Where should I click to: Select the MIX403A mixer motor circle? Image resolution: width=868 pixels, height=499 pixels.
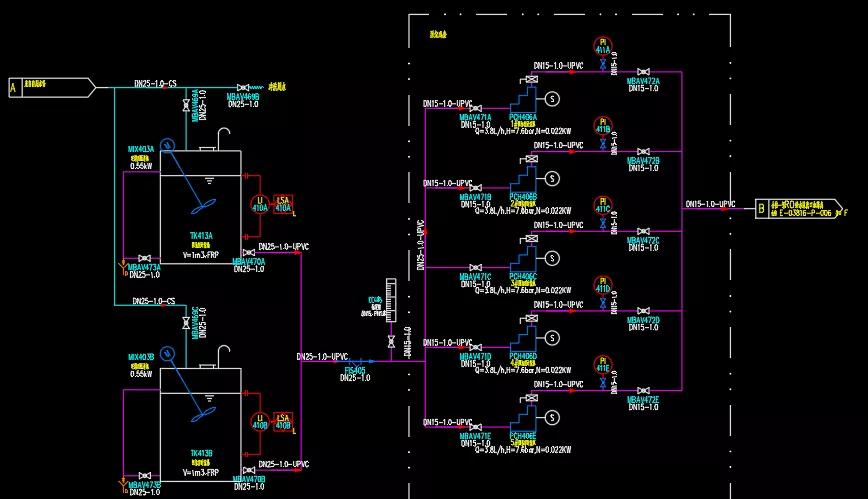tap(167, 146)
